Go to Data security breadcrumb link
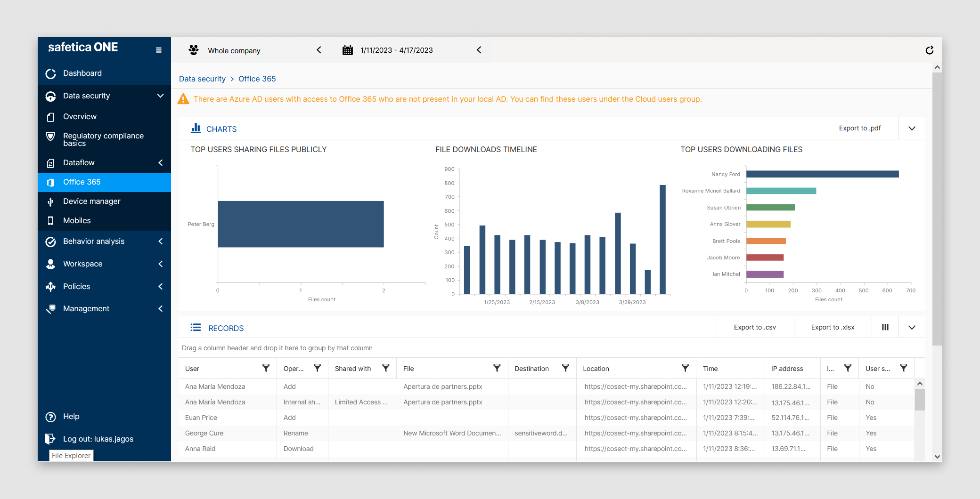 202,79
